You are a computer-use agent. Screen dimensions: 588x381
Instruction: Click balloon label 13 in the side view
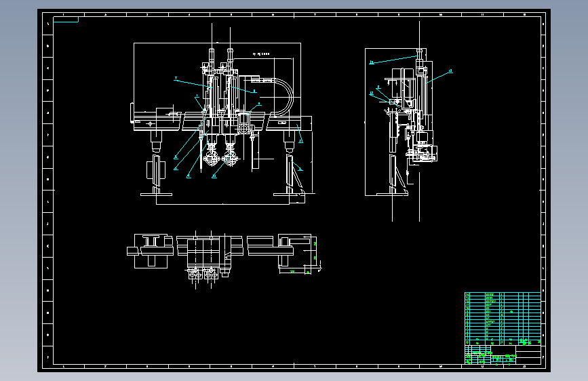(450, 71)
